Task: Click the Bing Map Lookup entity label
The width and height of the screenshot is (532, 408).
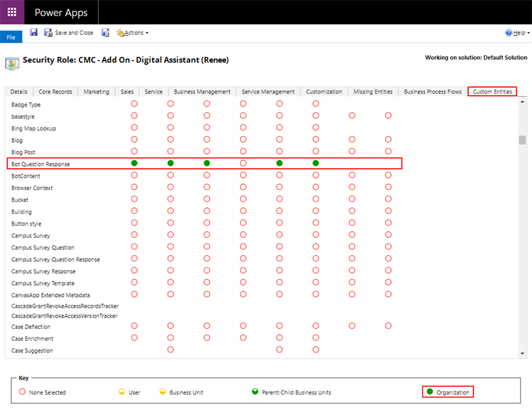Action: click(x=33, y=128)
